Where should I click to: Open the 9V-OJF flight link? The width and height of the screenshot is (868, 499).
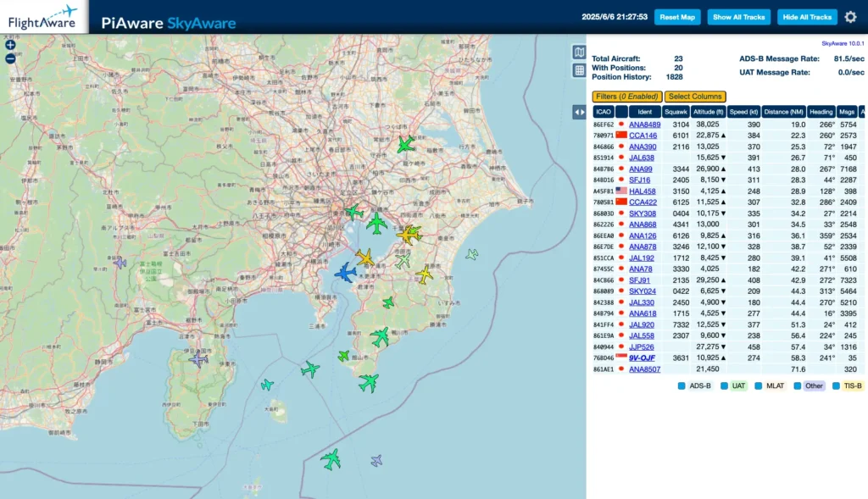pos(642,358)
